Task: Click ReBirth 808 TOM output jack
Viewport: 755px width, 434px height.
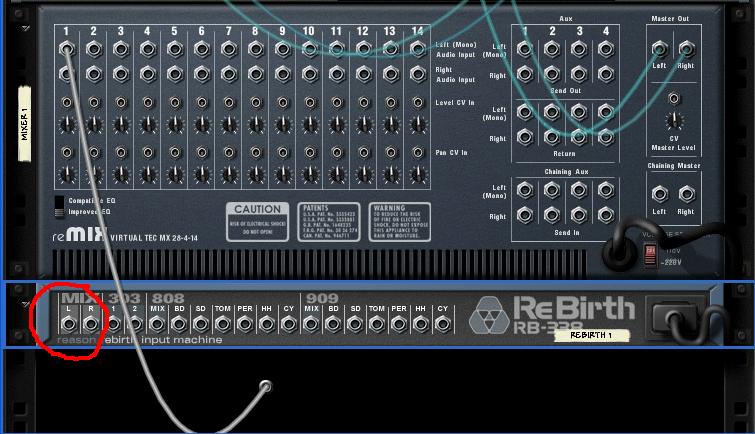Action: (222, 324)
